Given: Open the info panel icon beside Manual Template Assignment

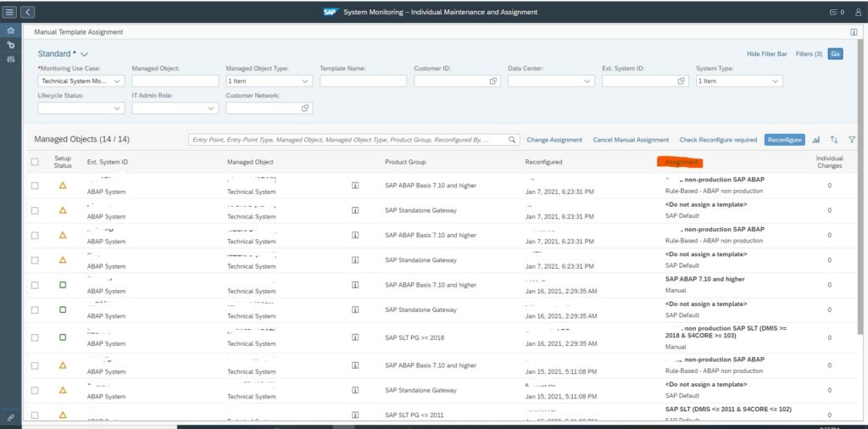Looking at the screenshot, I should [854, 32].
